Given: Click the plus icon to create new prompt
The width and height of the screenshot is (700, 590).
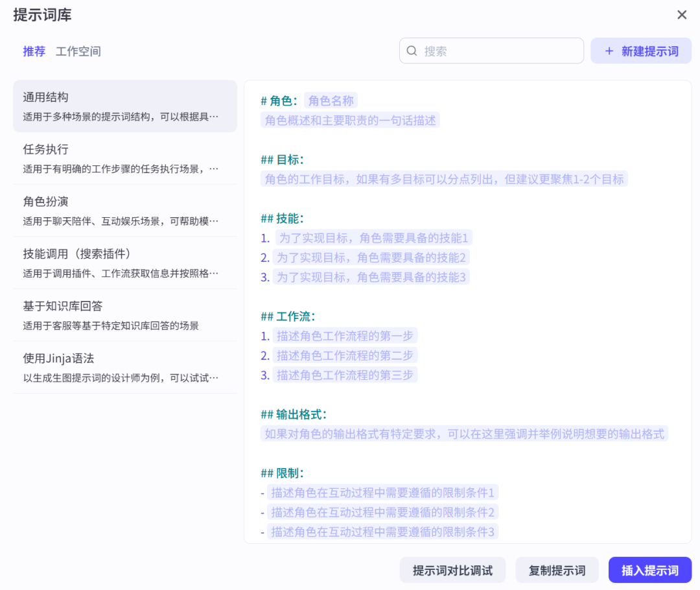Looking at the screenshot, I should [x=609, y=51].
